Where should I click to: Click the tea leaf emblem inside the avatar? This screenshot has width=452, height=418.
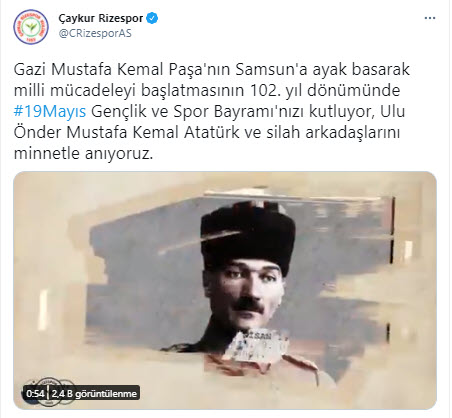[x=31, y=27]
